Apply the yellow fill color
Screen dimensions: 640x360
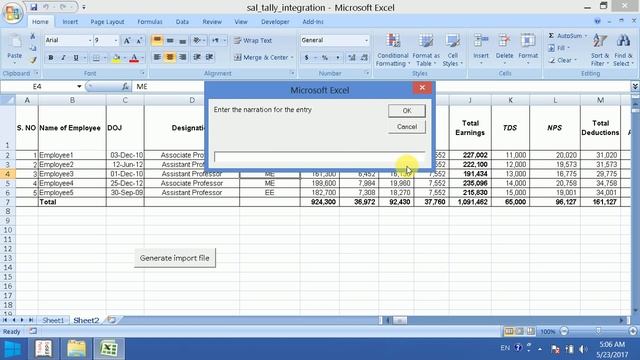tap(116, 58)
